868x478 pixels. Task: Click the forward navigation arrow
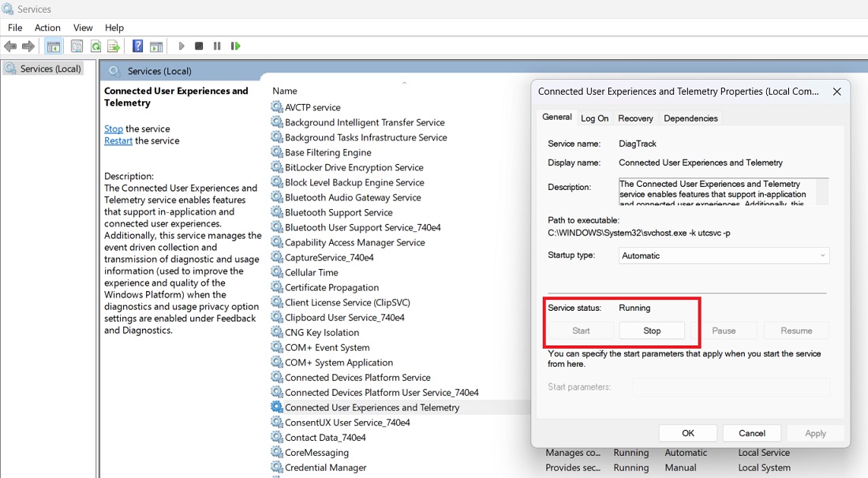tap(29, 46)
